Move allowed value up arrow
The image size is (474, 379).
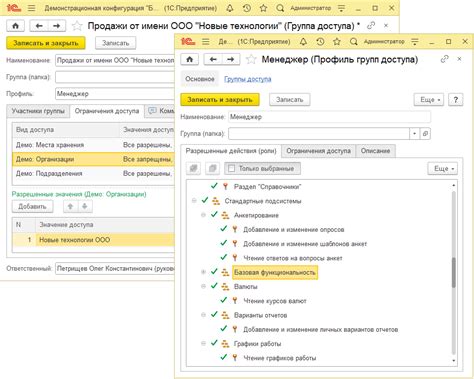(70, 207)
